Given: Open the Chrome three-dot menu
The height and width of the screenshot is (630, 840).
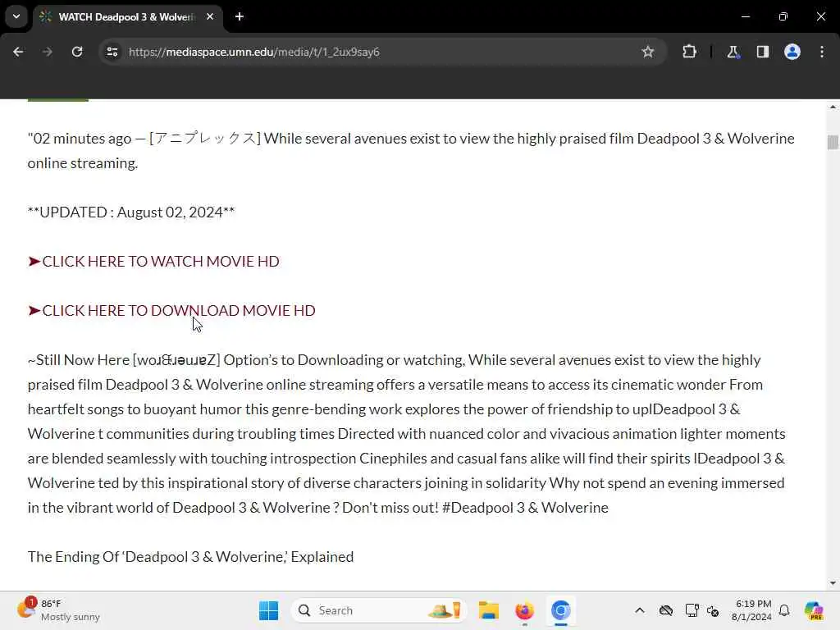Looking at the screenshot, I should tap(822, 52).
